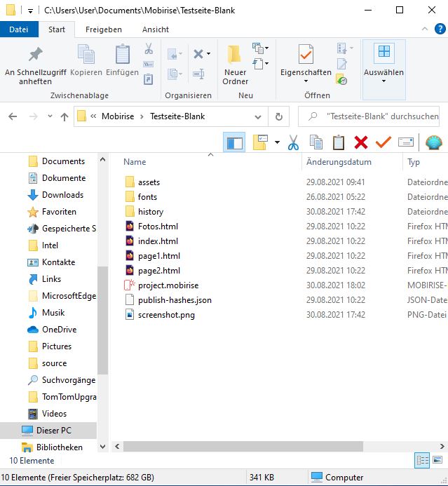Pin to quick access with pushpin icon
Image resolution: width=448 pixels, height=486 pixels.
pyautogui.click(x=35, y=65)
